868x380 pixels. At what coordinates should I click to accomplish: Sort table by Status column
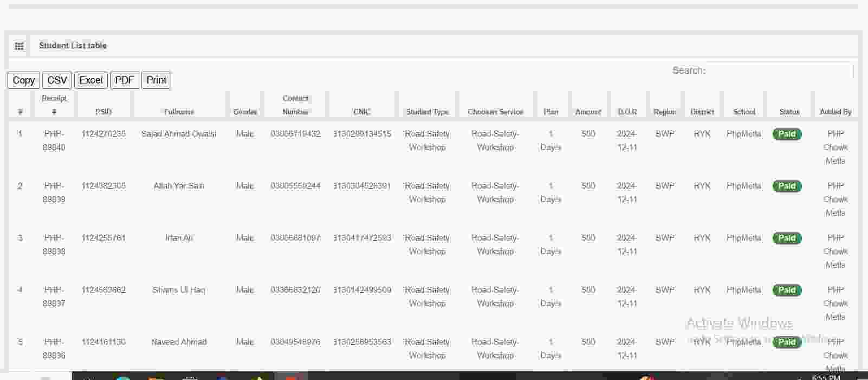(789, 112)
